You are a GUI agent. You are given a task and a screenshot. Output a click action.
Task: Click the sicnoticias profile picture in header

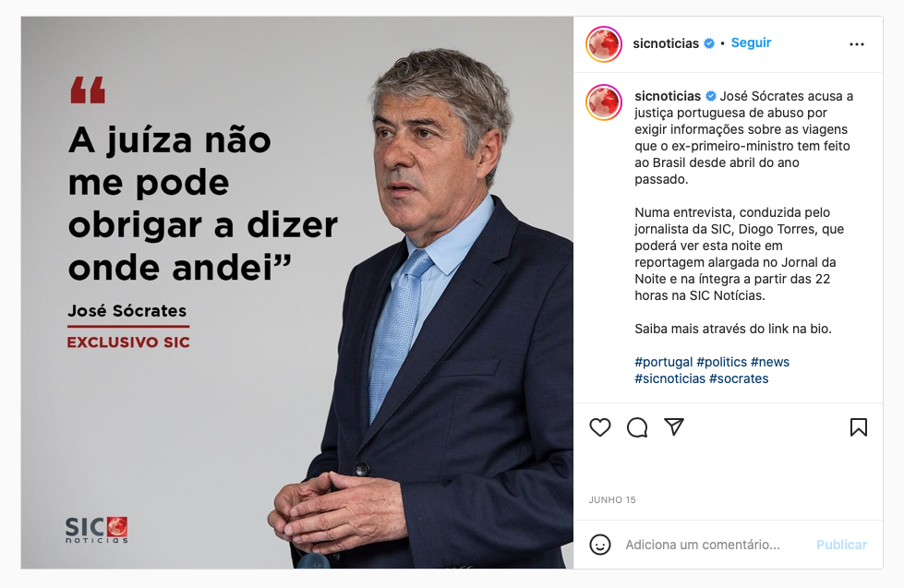604,43
